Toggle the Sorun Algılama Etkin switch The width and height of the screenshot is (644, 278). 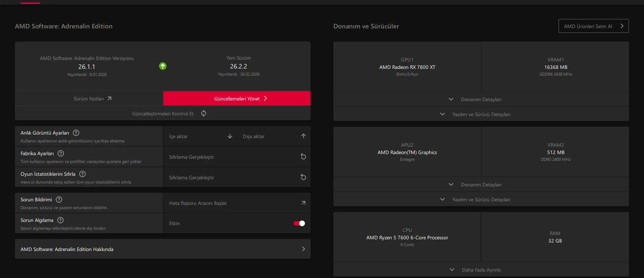point(299,223)
